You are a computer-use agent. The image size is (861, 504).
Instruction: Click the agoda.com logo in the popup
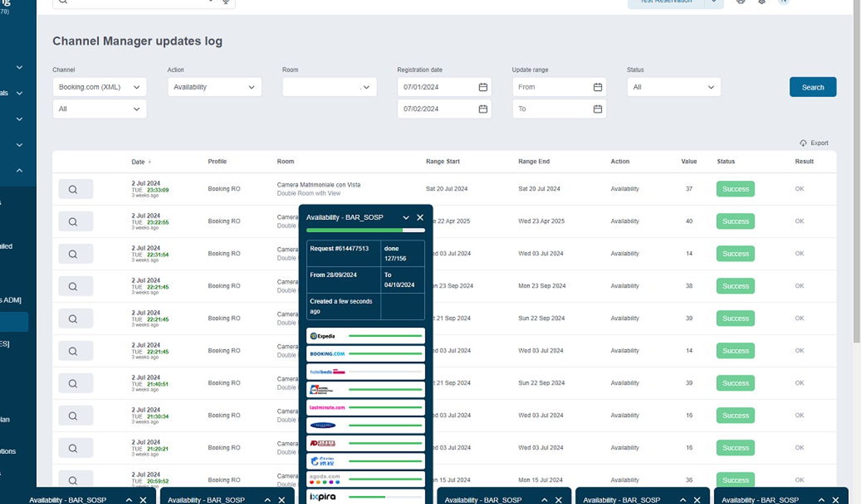pos(324,479)
